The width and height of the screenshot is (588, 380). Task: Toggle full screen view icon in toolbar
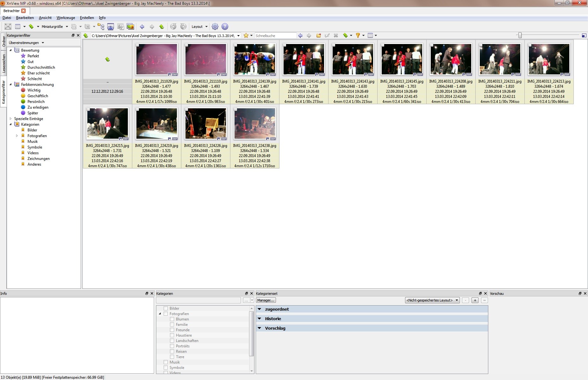[x=8, y=27]
